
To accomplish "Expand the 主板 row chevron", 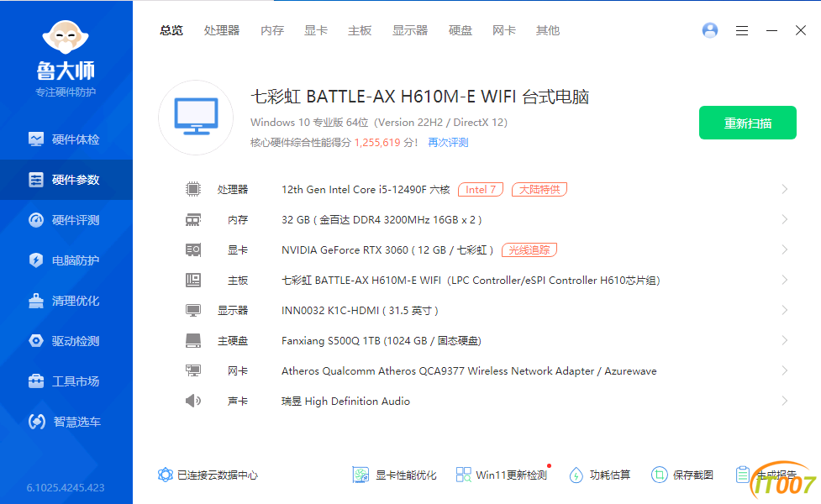I will point(784,280).
